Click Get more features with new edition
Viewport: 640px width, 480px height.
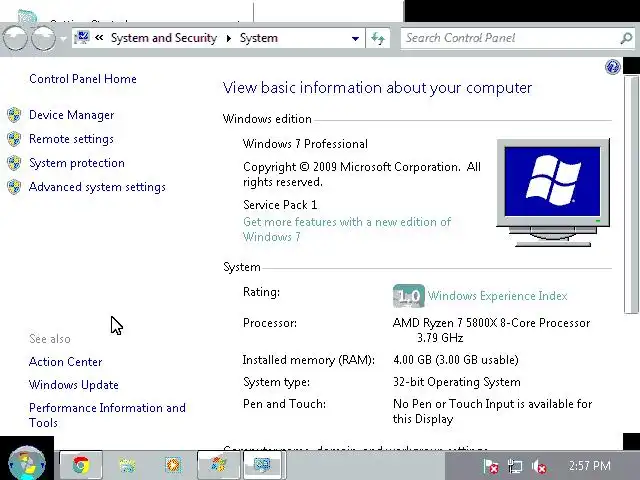(x=347, y=229)
